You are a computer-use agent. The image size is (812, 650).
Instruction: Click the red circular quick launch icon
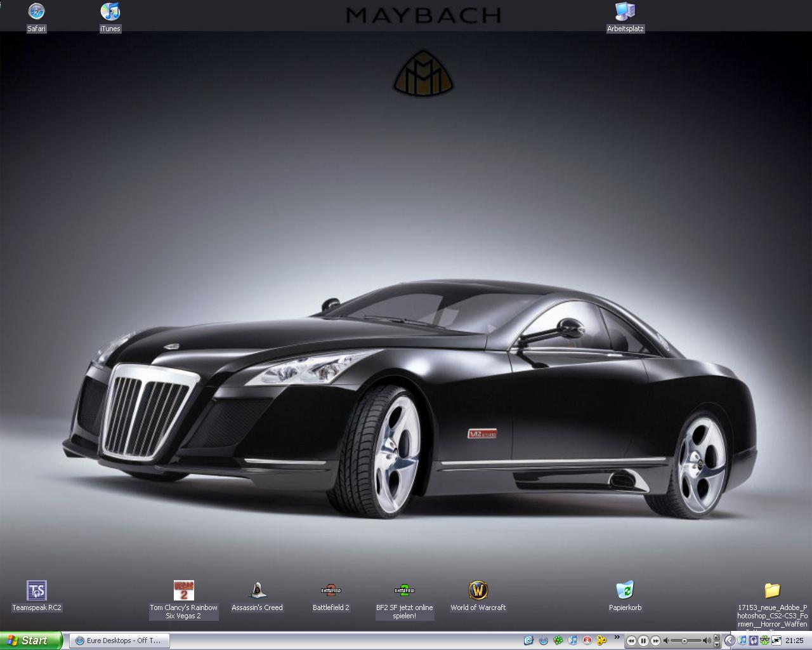click(x=587, y=640)
